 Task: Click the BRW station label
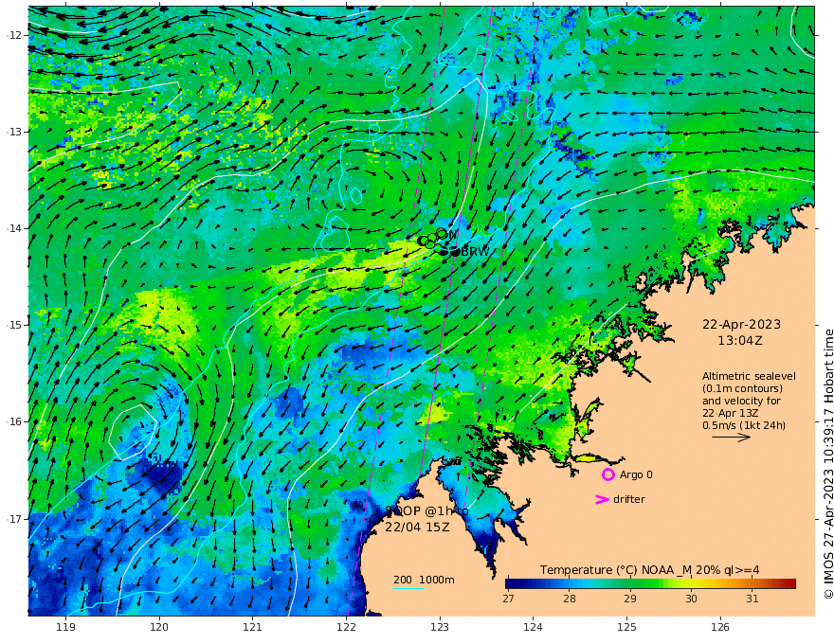[x=475, y=251]
